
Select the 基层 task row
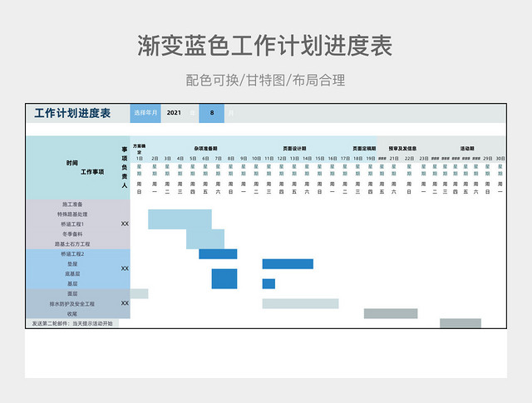pyautogui.click(x=72, y=283)
